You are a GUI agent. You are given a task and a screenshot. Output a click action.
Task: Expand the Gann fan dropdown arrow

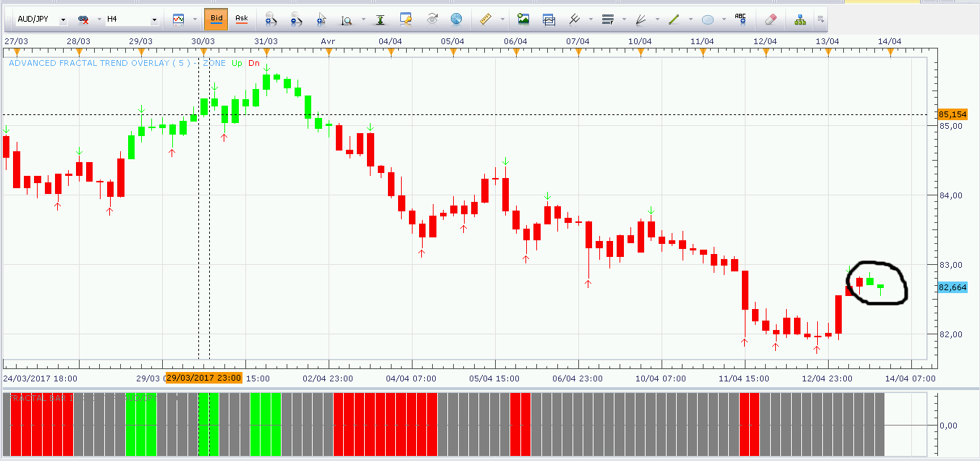pyautogui.click(x=657, y=20)
